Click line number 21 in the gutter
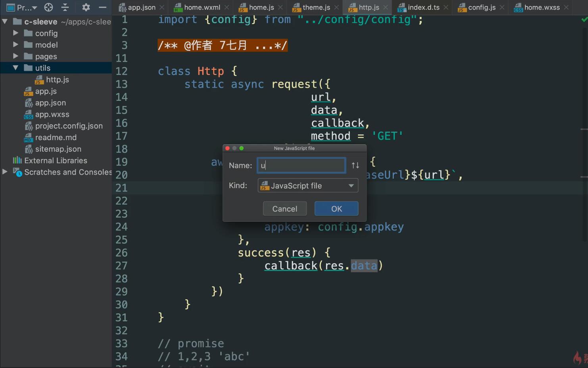The width and height of the screenshot is (588, 368). 121,188
